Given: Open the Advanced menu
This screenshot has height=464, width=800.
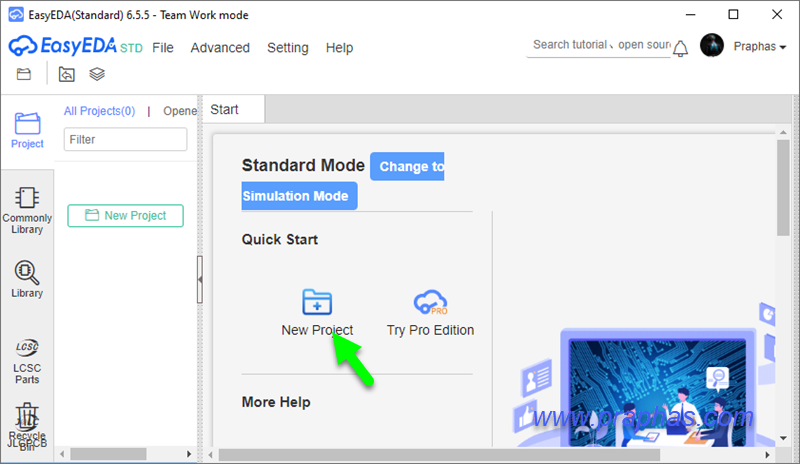Looking at the screenshot, I should [x=220, y=47].
